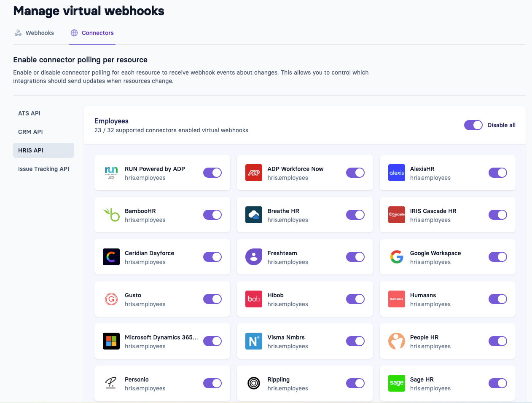Disable RUN Powered by ADP polling
The width and height of the screenshot is (532, 403).
pos(212,173)
